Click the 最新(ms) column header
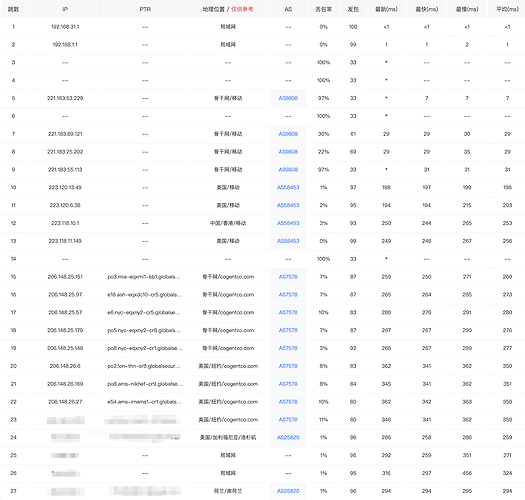Screen dimensions: 525x500 [x=386, y=9]
